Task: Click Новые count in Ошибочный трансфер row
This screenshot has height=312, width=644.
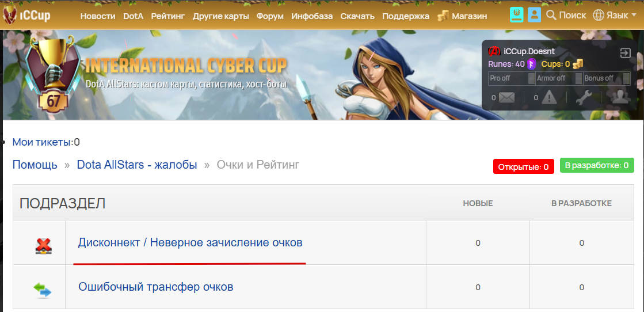Action: tap(478, 287)
